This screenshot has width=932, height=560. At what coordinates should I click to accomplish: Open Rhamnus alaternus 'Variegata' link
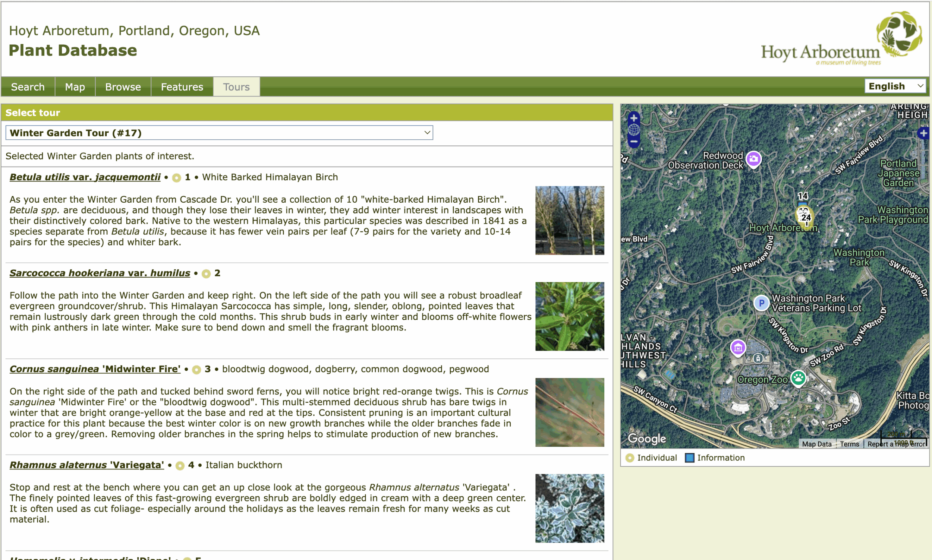click(x=87, y=465)
